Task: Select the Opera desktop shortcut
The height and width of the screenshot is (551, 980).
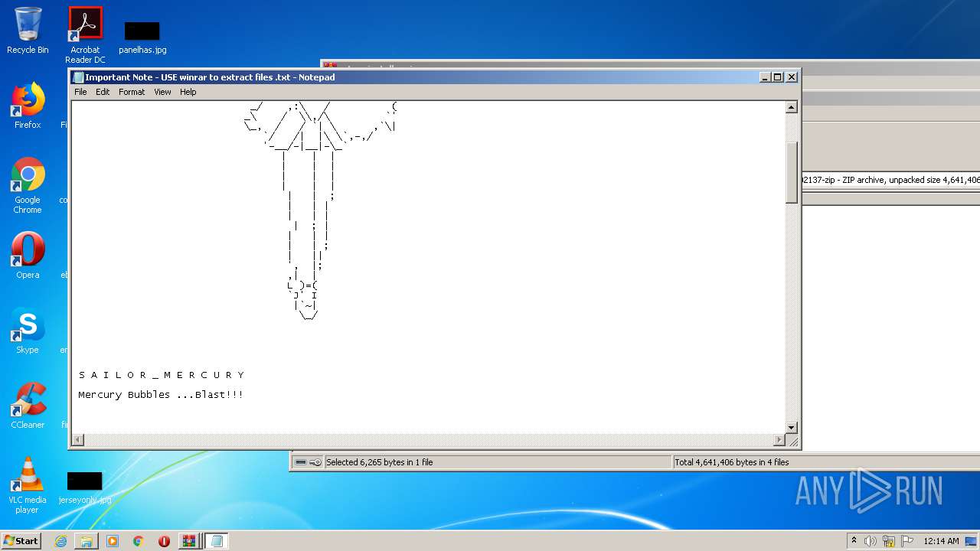Action: (x=28, y=256)
